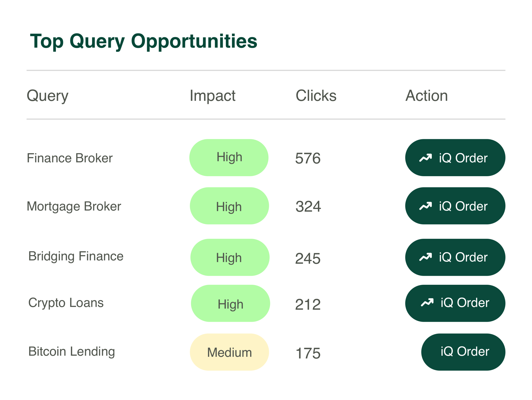Click the 576 clicks value for Finance Broker
532x400 pixels.
[x=308, y=158]
